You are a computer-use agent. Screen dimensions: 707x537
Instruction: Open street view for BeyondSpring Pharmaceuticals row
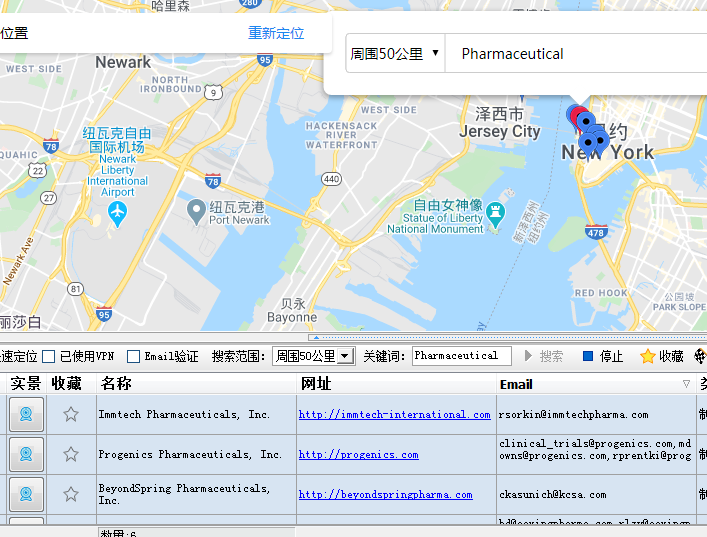pyautogui.click(x=26, y=494)
